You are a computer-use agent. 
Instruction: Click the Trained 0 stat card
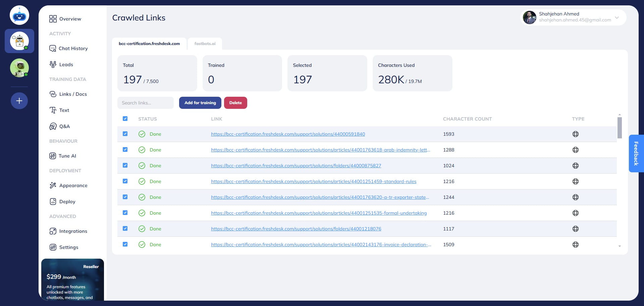pos(242,73)
